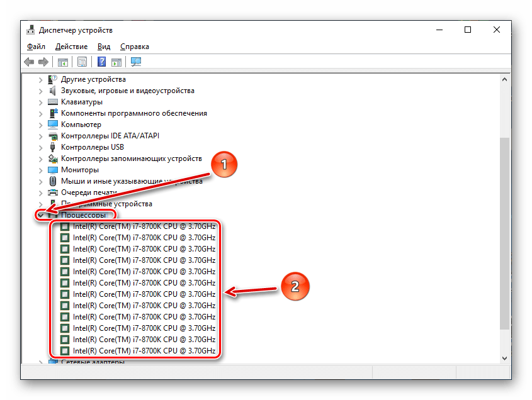Click the Back arrow in the toolbar
The image size is (532, 400).
coord(29,62)
